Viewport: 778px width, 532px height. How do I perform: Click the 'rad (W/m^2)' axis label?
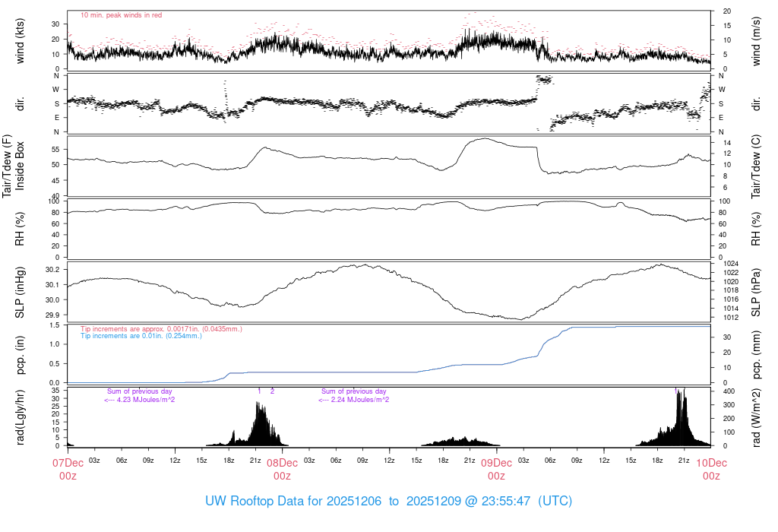pos(756,417)
